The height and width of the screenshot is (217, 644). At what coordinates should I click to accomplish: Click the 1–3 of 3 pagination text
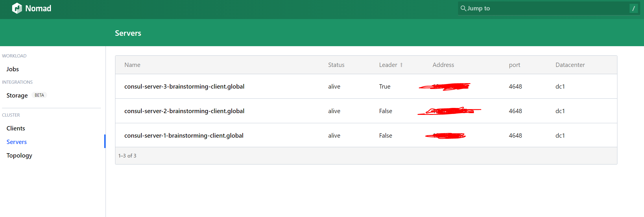point(127,156)
